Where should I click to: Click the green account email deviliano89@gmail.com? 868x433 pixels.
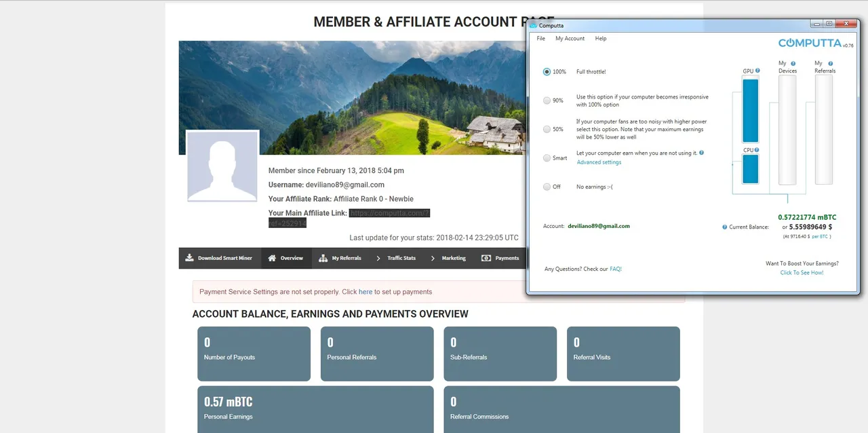click(x=599, y=226)
